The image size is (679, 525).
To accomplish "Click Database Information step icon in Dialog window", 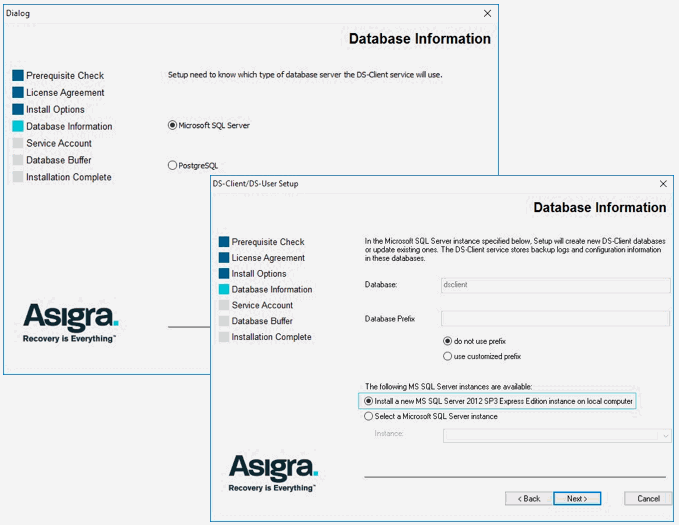I will (x=18, y=126).
